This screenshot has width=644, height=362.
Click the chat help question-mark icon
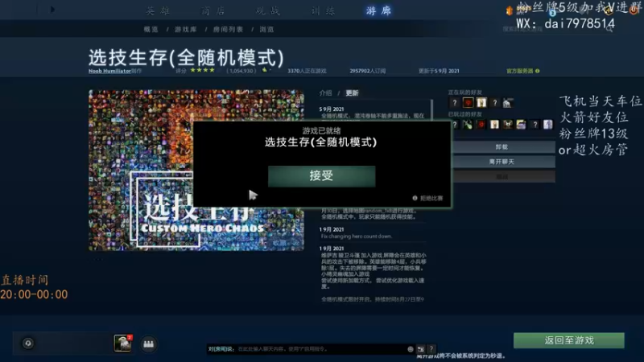click(431, 349)
